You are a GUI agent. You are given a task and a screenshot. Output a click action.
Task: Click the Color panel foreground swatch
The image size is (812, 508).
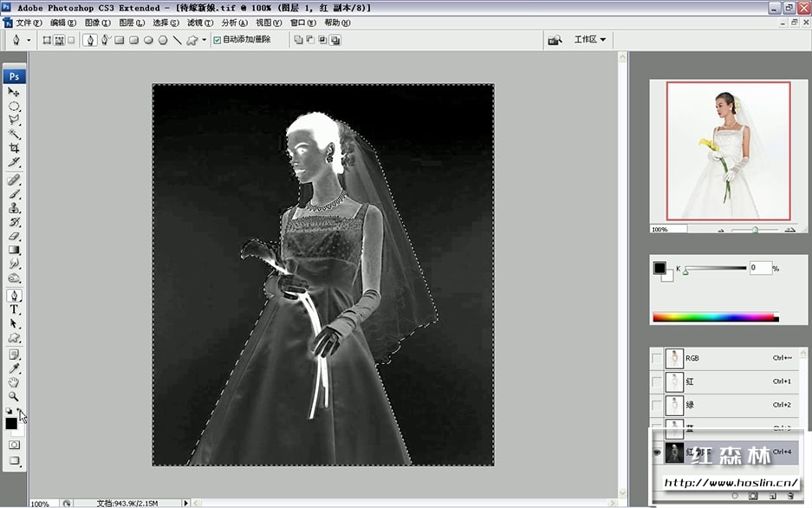click(x=659, y=268)
